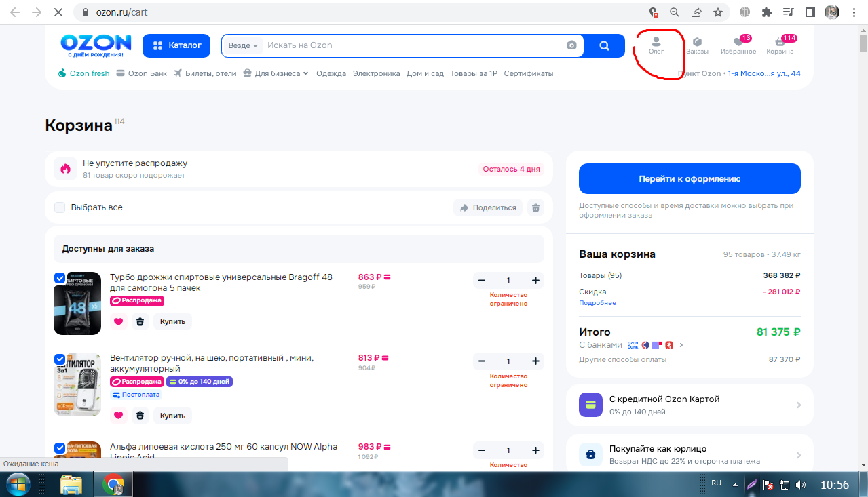Open the Каталог menu

click(176, 45)
